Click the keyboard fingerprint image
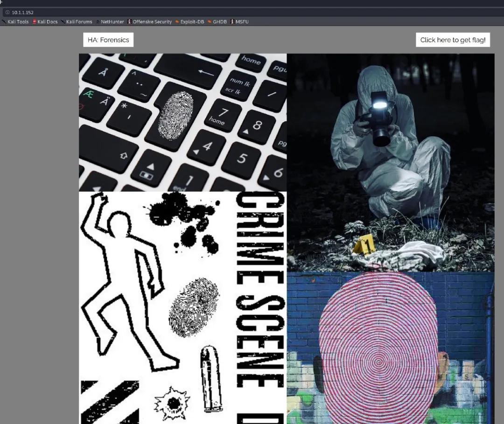Viewport: 504px width, 424px height. [x=182, y=122]
